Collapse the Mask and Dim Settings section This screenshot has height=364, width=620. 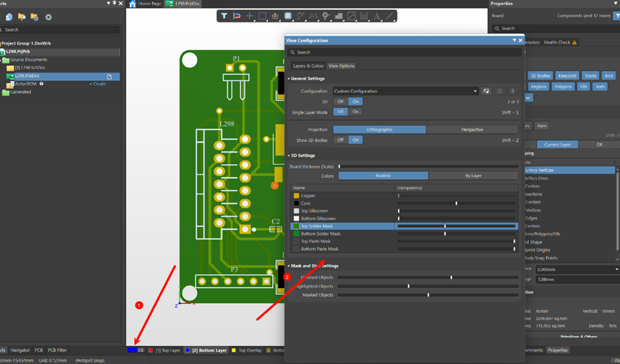coord(289,266)
